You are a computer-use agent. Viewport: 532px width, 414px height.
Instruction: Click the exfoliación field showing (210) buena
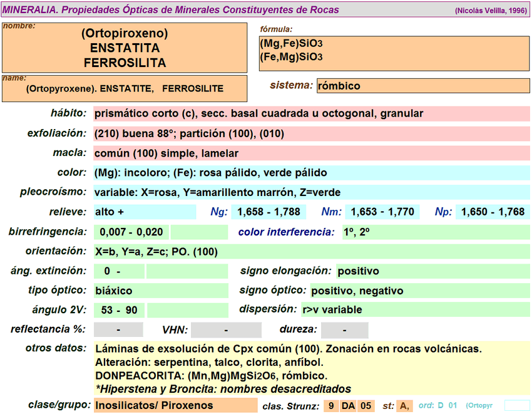311,133
